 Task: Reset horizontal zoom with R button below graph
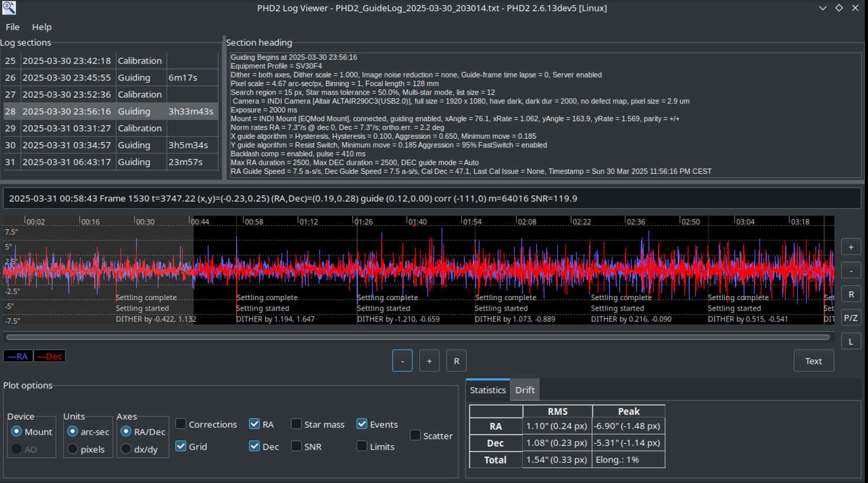tap(456, 361)
